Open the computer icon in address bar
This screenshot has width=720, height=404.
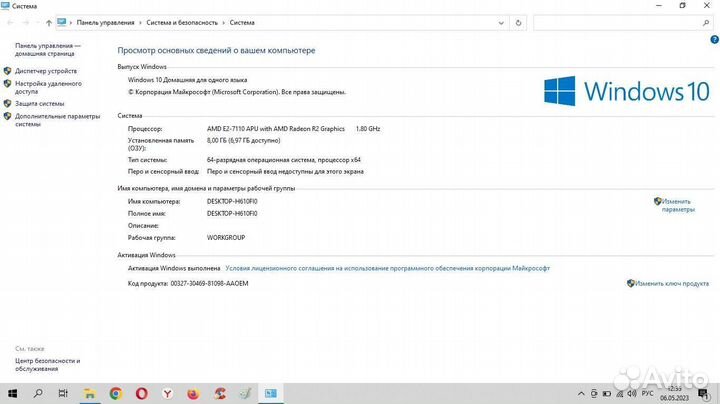(62, 22)
